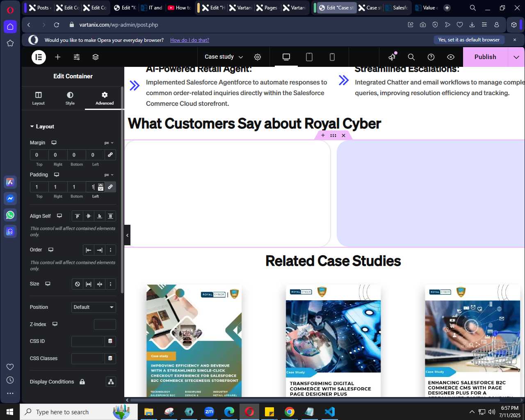
Task: Open Google Chrome from taskbar
Action: coord(290,412)
